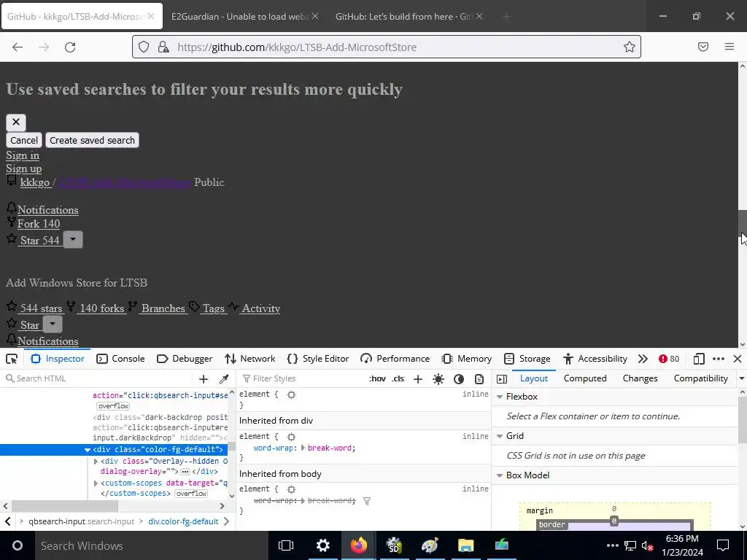Add a new HTML node
Viewport: 747px width, 560px height.
pos(204,378)
